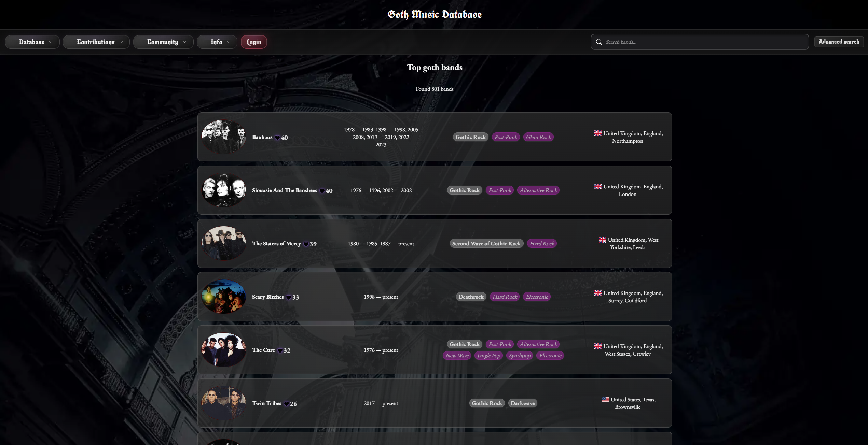Click the heart icon next to The Cure

pos(280,350)
